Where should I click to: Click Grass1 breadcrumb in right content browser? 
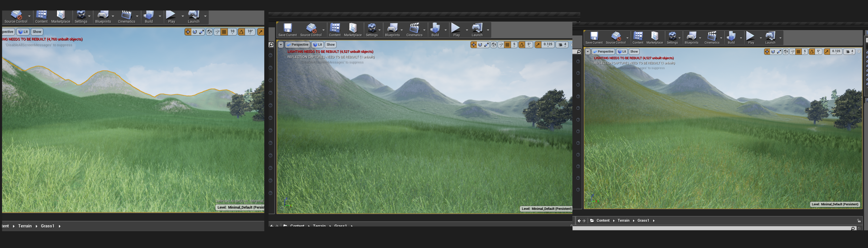pyautogui.click(x=643, y=221)
